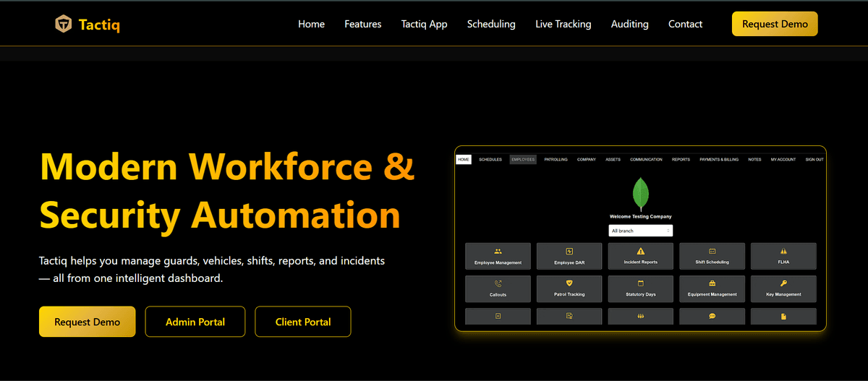Open the Statutory Days calendar icon
Viewport: 868px width, 381px height.
pyautogui.click(x=640, y=283)
